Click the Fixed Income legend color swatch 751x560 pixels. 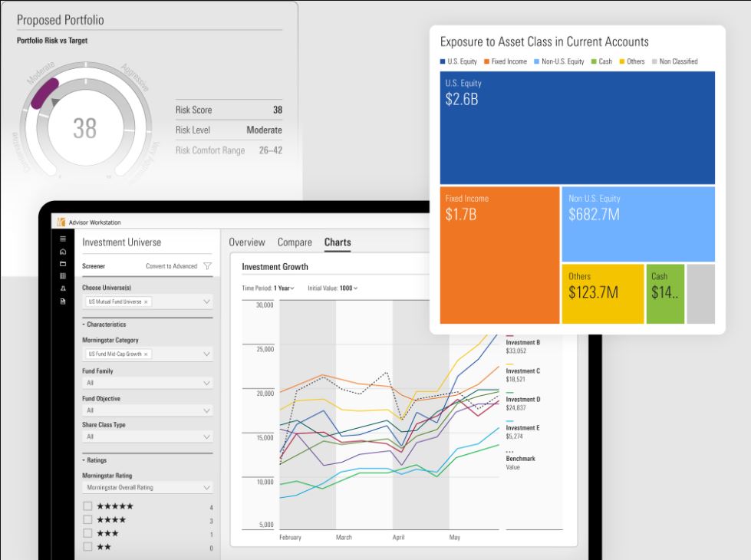[486, 61]
